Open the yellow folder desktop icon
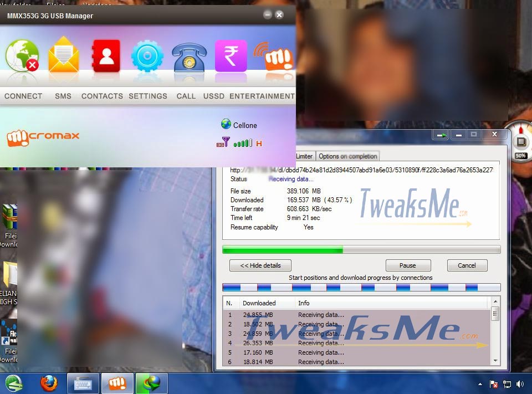This screenshot has height=394, width=532. (9, 274)
